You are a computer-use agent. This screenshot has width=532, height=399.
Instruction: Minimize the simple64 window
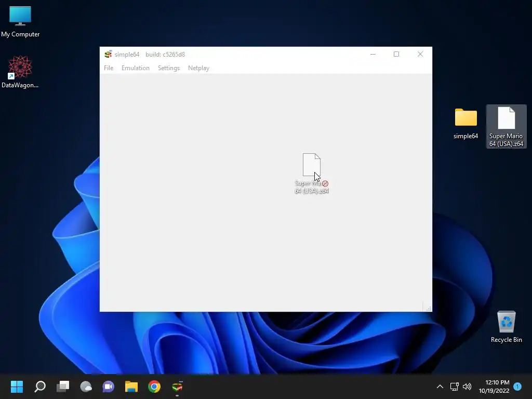pos(373,54)
